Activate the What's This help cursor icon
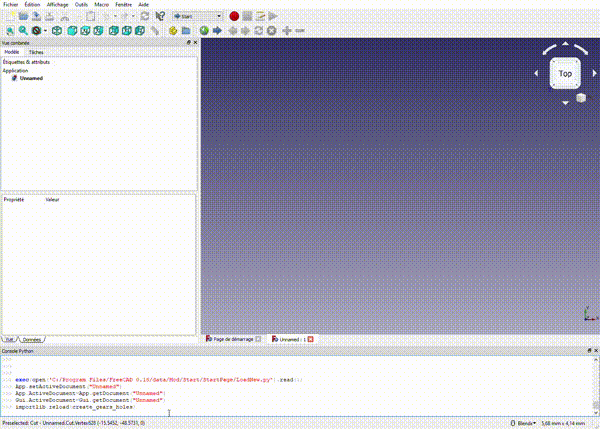600x429 pixels. click(x=160, y=16)
